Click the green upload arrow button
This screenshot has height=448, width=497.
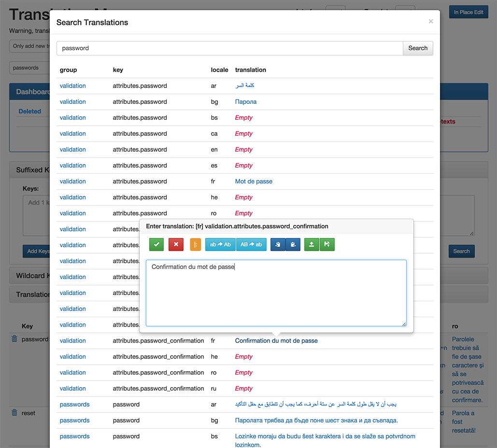(x=312, y=244)
